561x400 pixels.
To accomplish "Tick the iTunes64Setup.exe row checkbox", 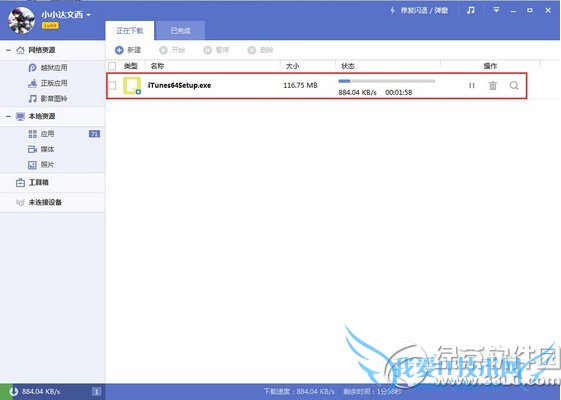I will click(x=112, y=86).
